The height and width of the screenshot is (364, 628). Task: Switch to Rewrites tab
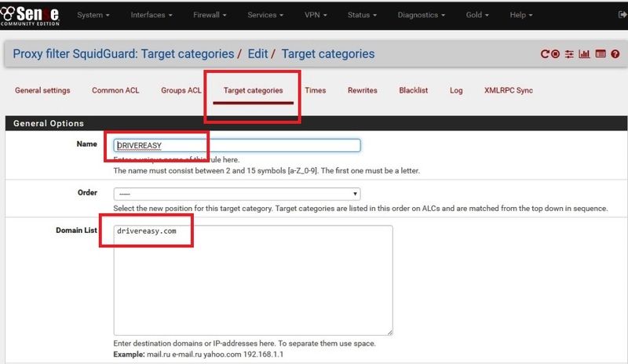(363, 90)
